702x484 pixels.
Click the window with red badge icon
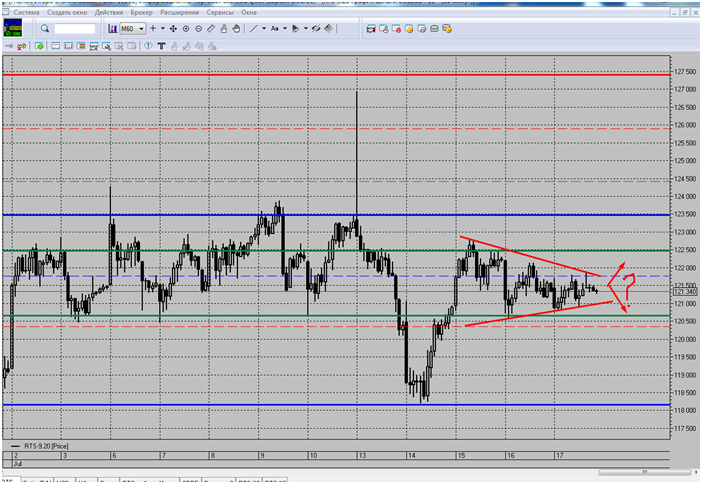(396, 29)
